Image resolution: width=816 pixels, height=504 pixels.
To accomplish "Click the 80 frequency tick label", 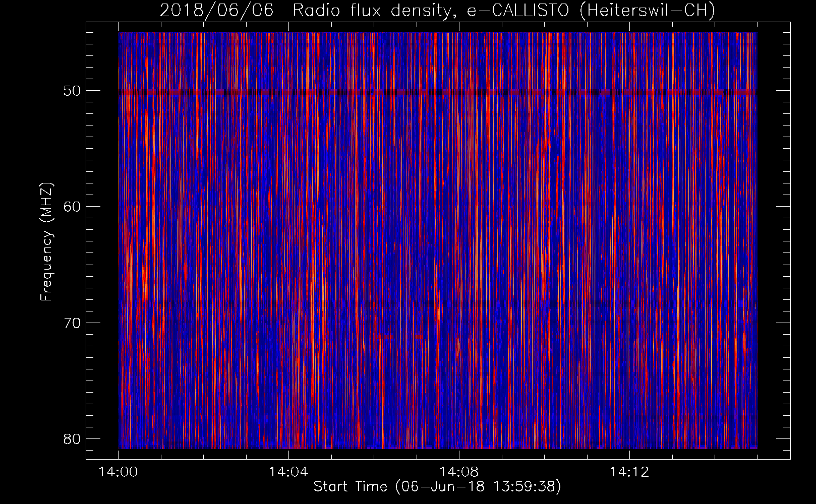I will tap(72, 438).
